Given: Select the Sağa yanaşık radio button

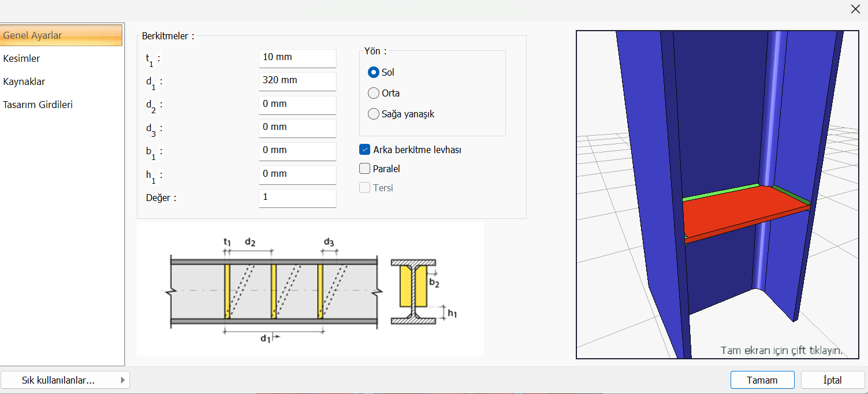Looking at the screenshot, I should point(374,114).
